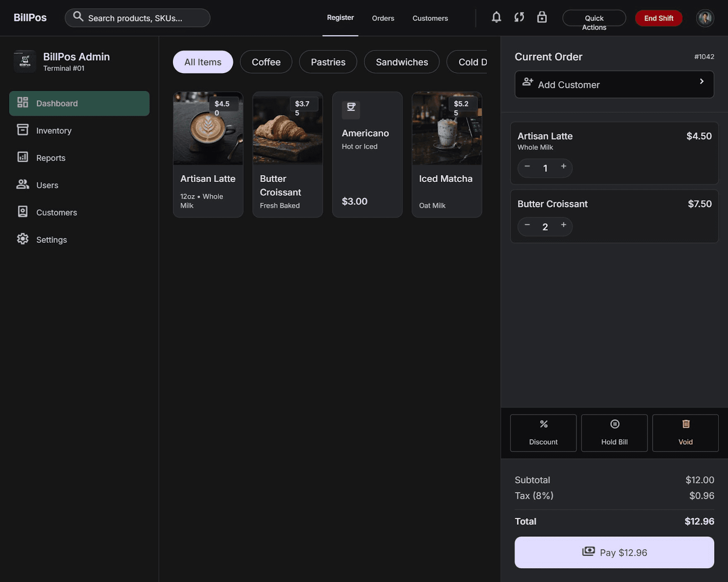Click the trash Void icon

[x=686, y=424]
